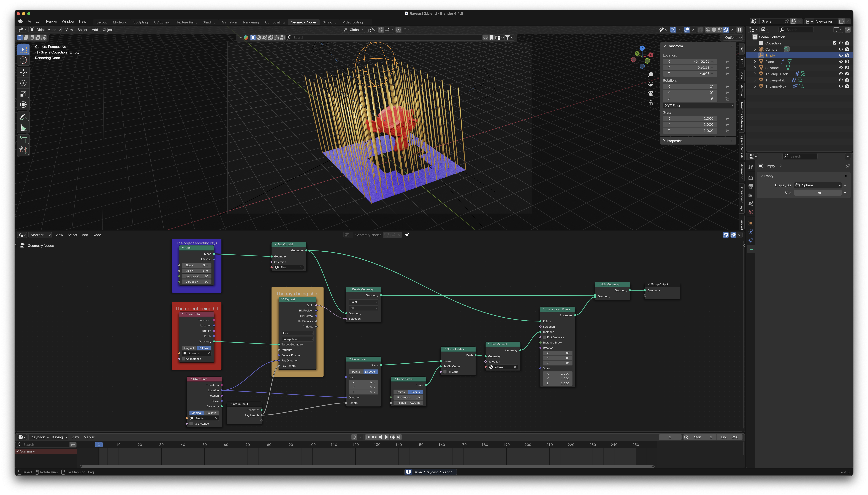868x495 pixels.
Task: Open the Interpolated mapping dropdown
Action: (x=297, y=339)
